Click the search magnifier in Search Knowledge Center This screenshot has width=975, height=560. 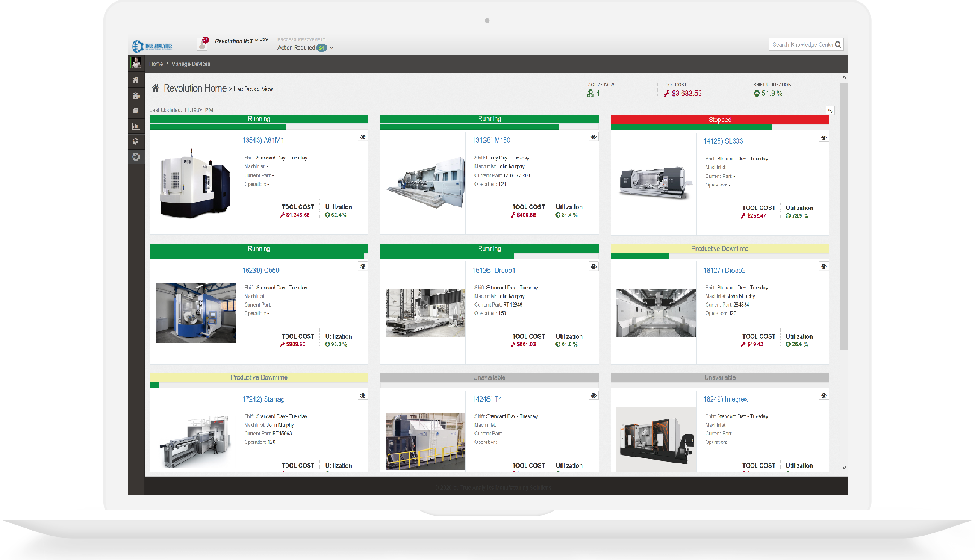click(838, 44)
